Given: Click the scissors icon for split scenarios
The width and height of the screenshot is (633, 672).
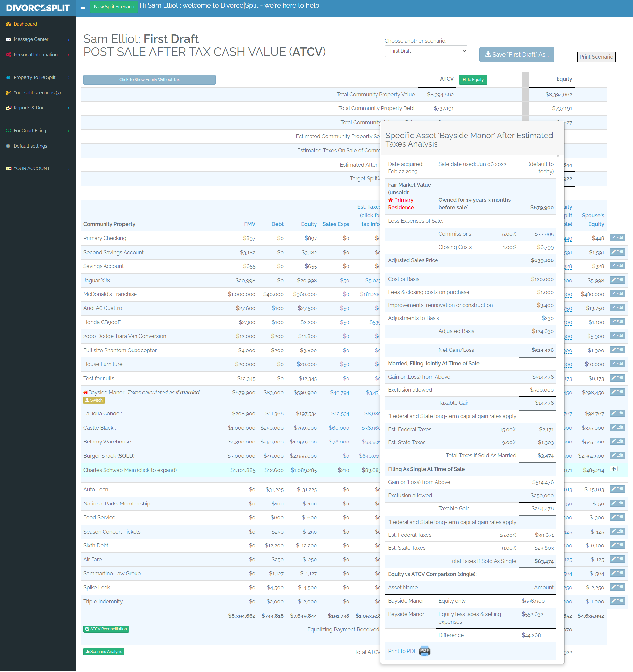Looking at the screenshot, I should pyautogui.click(x=9, y=93).
